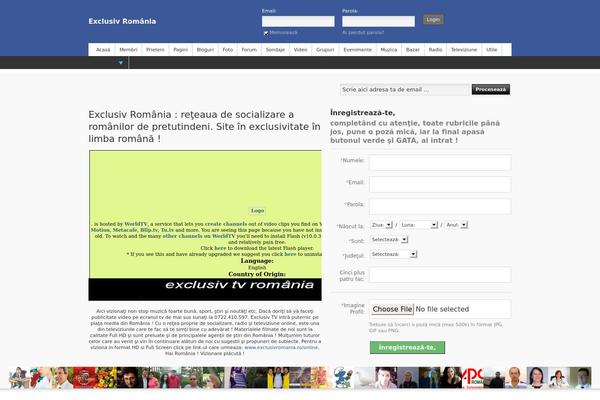The image size is (600, 400).
Task: Open the www.exclusivromania.ro/online link
Action: (281, 348)
